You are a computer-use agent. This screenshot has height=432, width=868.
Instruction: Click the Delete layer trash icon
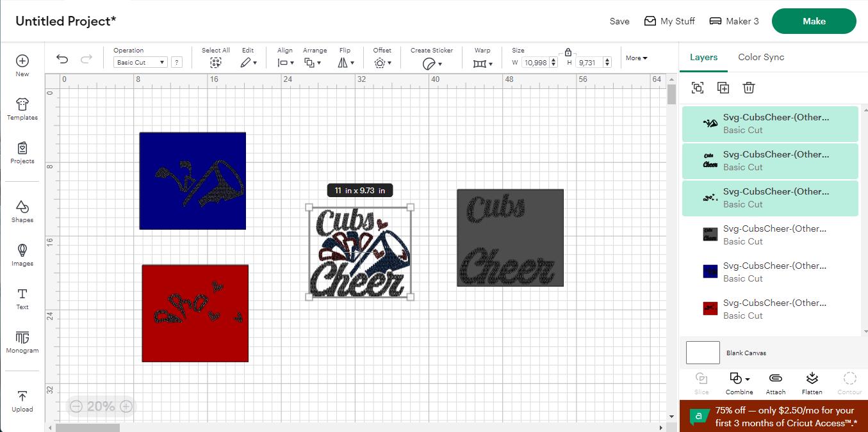[749, 88]
